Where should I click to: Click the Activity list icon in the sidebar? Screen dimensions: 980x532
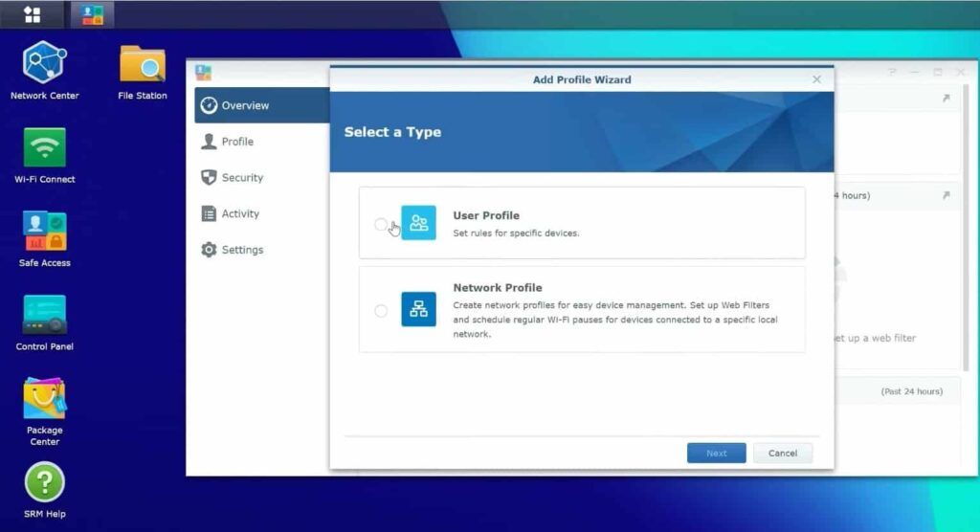click(209, 213)
